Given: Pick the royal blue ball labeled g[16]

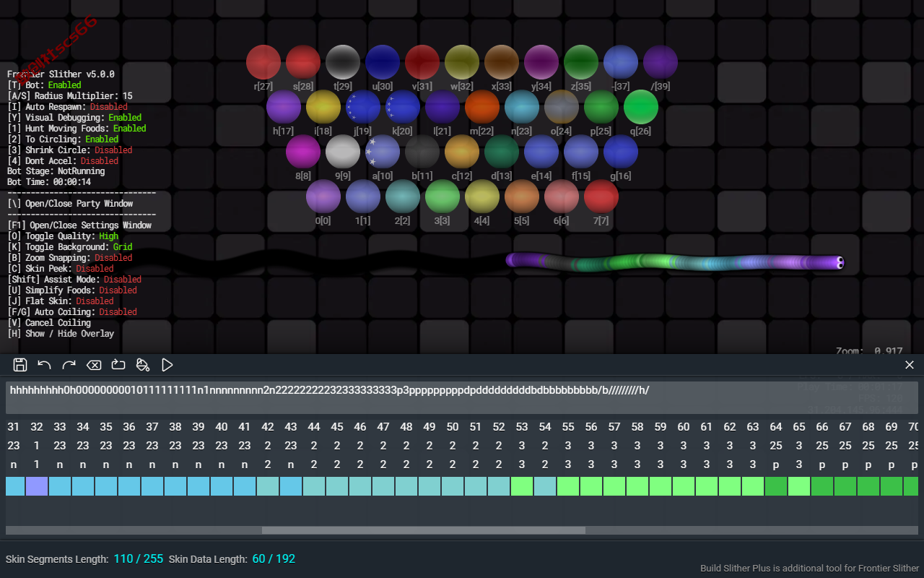Looking at the screenshot, I should [x=621, y=152].
